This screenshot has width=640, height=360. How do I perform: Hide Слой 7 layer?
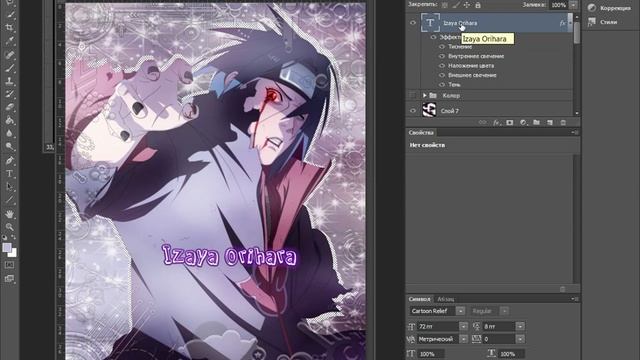click(413, 111)
